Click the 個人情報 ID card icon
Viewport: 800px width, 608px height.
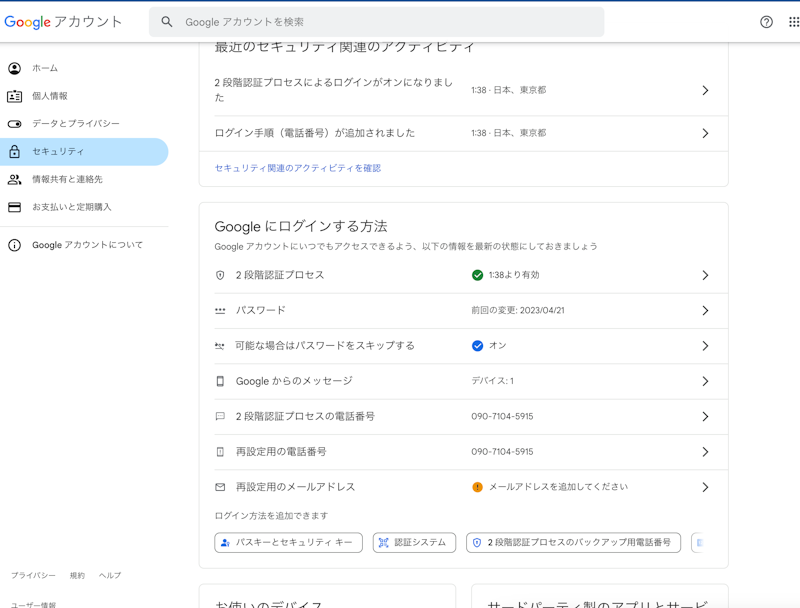pos(14,96)
